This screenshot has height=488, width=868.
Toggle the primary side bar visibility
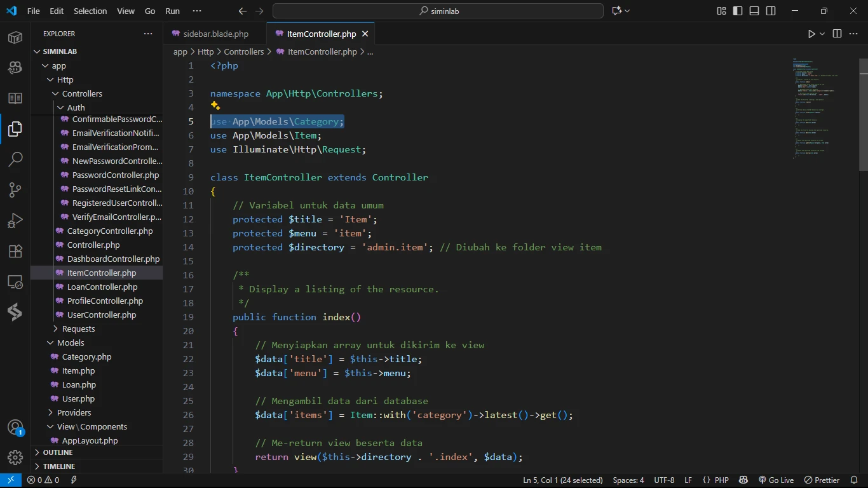pyautogui.click(x=738, y=11)
